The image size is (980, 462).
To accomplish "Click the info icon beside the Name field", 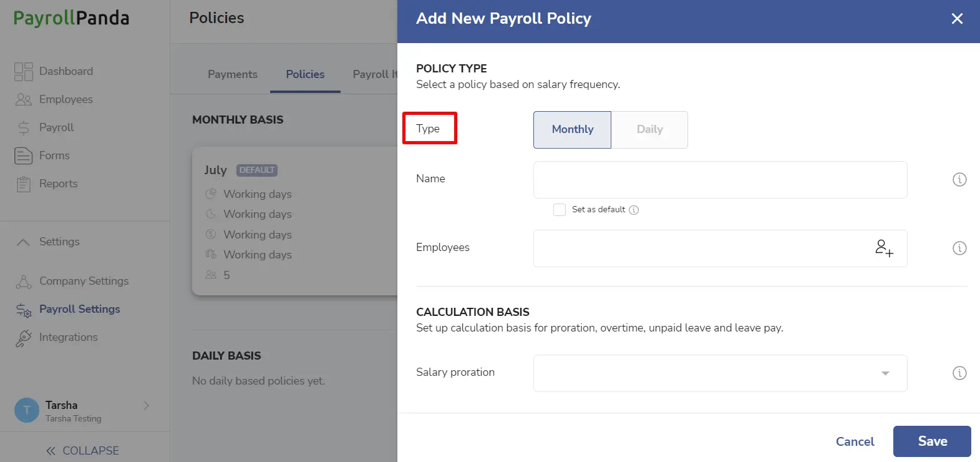I will pyautogui.click(x=959, y=180).
